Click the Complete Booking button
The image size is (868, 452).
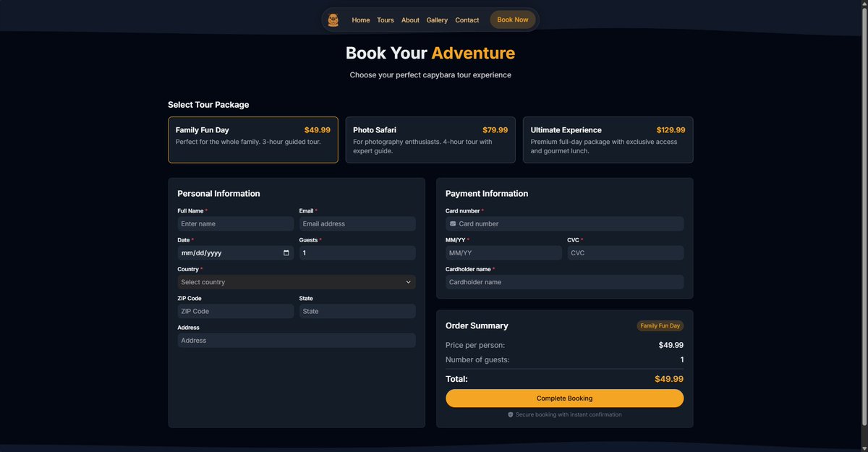coord(564,398)
